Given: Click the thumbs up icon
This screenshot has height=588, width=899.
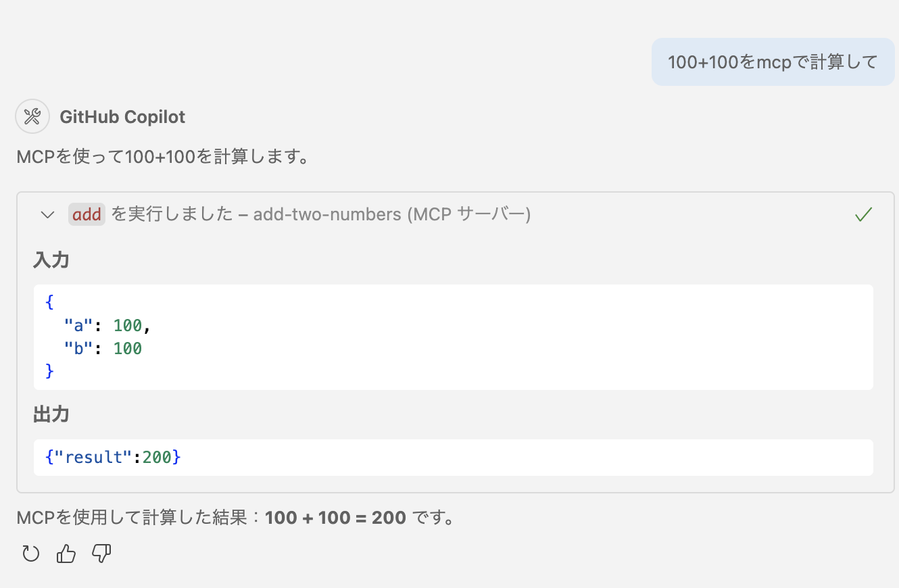Looking at the screenshot, I should [x=66, y=554].
